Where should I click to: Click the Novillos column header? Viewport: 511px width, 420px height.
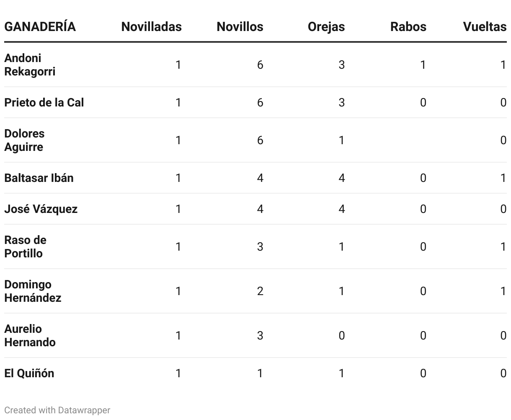(240, 27)
